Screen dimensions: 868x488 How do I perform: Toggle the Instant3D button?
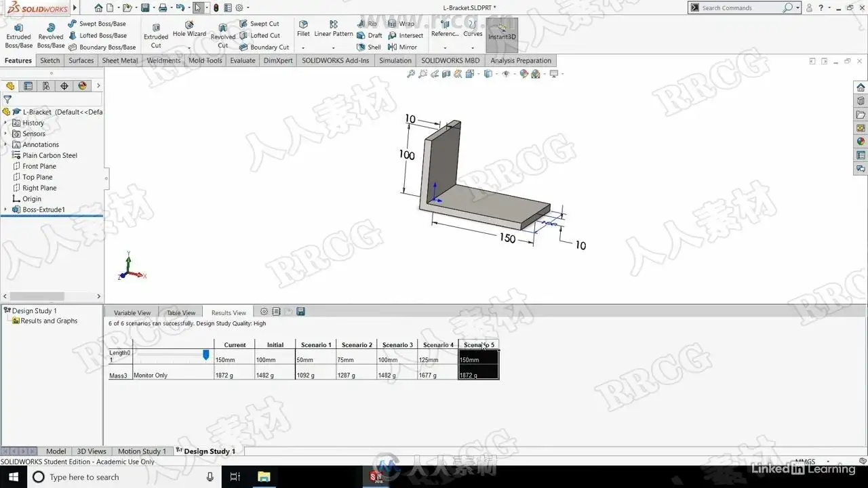[x=502, y=34]
